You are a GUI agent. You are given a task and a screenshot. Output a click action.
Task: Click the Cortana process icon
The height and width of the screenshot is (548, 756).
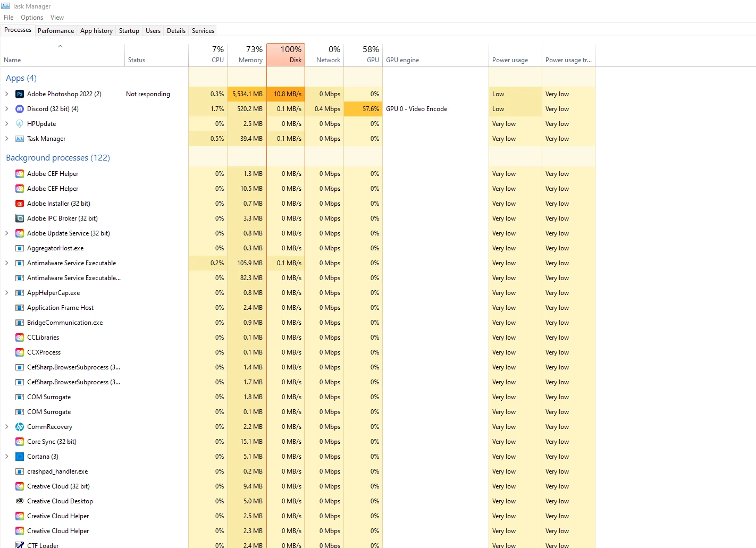pyautogui.click(x=20, y=457)
